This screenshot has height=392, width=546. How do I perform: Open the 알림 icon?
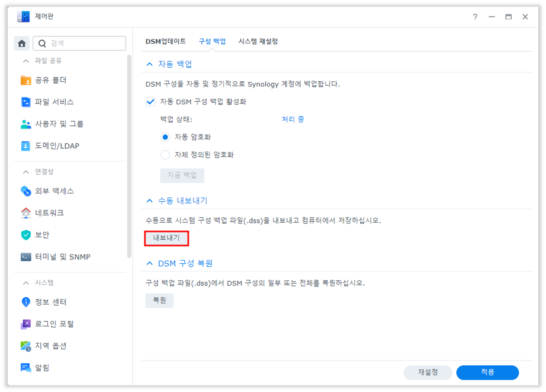point(26,368)
